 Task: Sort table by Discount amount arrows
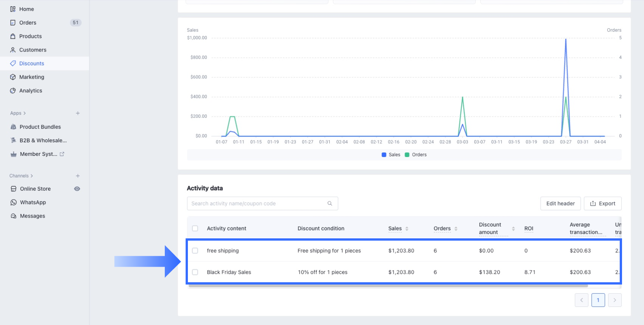point(513,229)
